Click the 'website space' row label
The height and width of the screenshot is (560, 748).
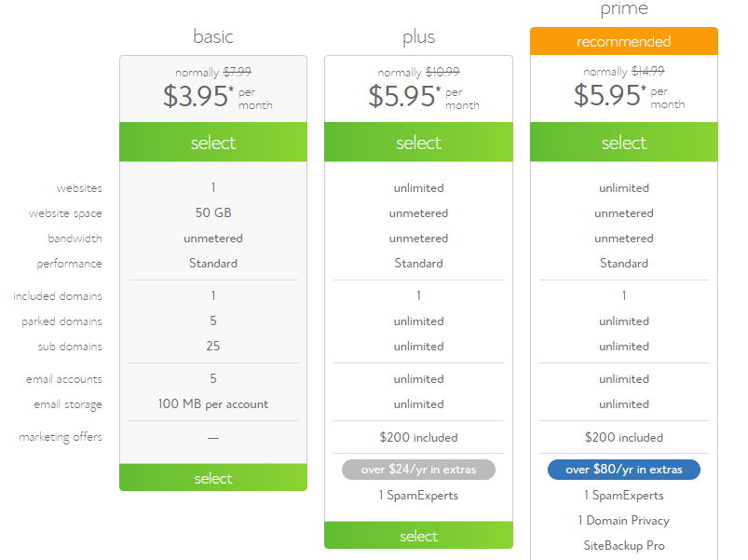[65, 213]
